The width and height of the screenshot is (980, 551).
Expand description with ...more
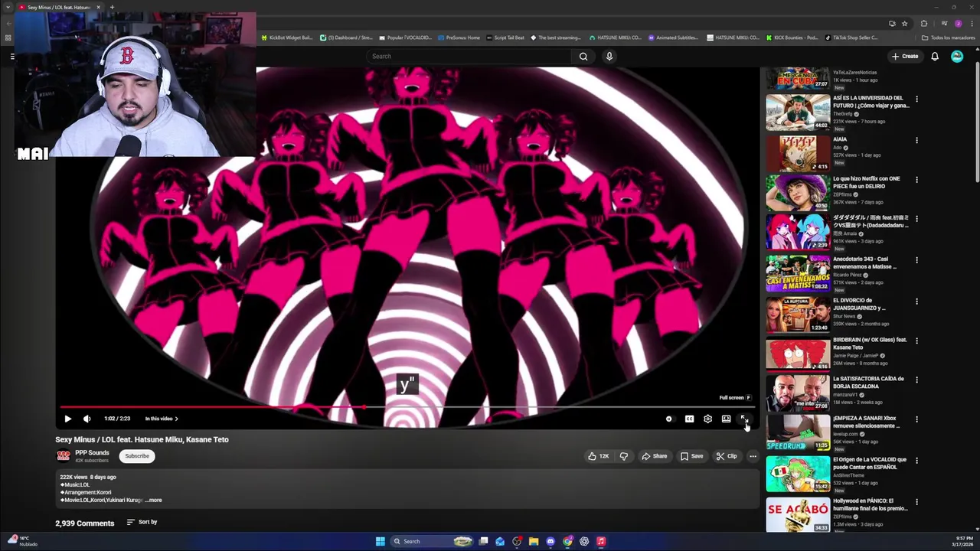tap(154, 500)
